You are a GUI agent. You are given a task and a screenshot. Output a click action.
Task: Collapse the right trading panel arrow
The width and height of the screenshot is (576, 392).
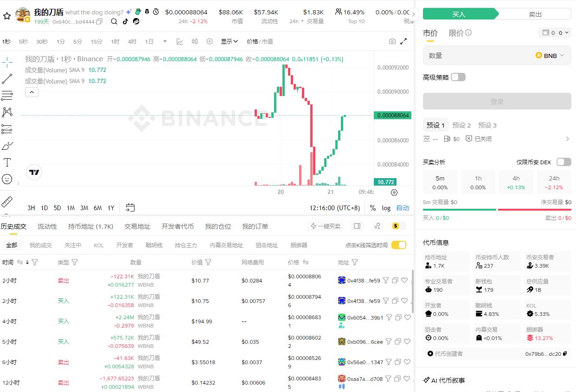414,14
